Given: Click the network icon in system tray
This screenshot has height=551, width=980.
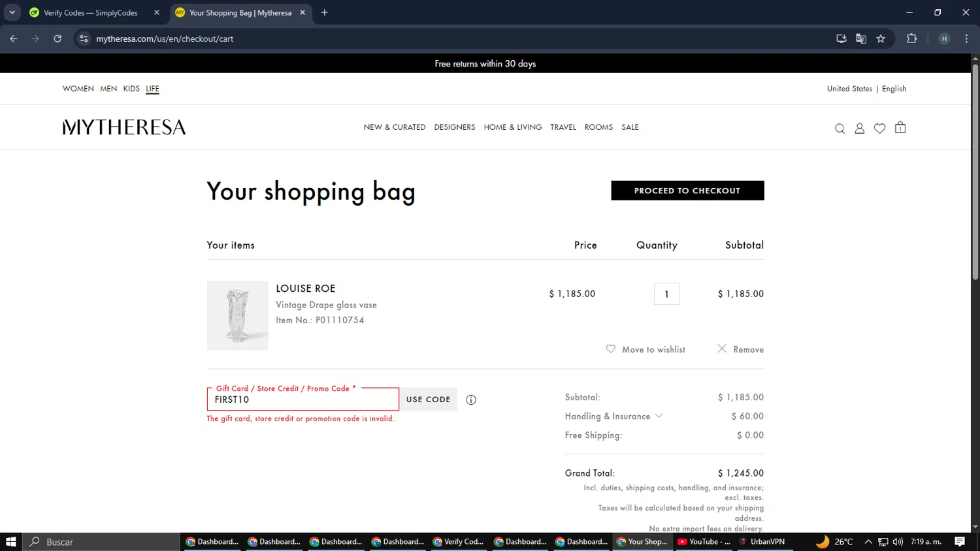Looking at the screenshot, I should click(x=883, y=542).
